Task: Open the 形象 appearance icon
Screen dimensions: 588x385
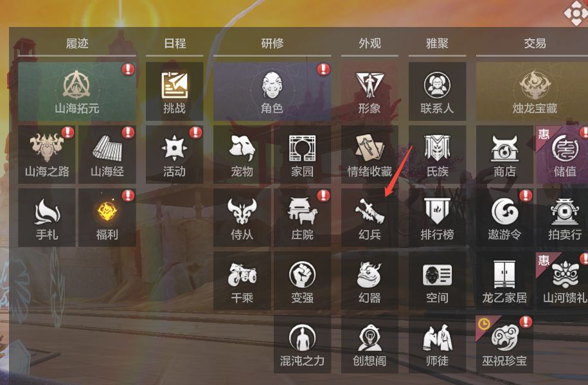Action: click(370, 91)
